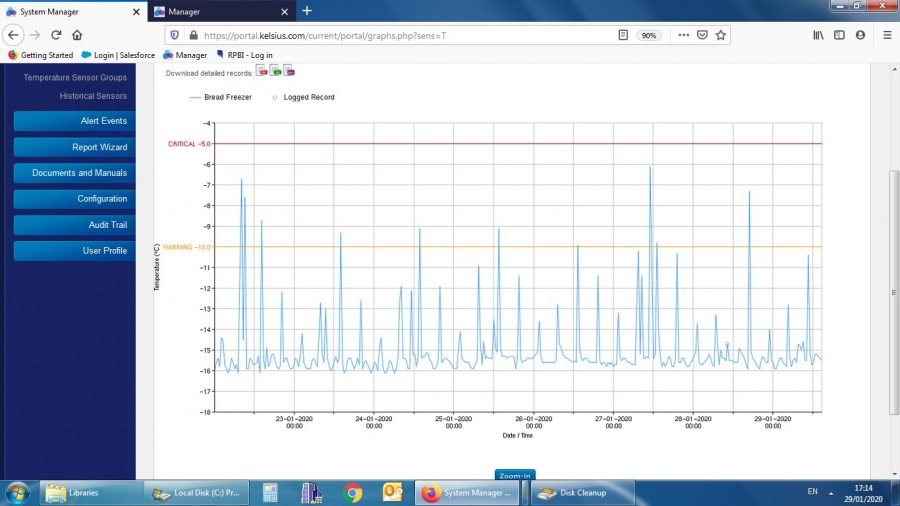Open the browser home page
Image resolution: width=900 pixels, height=506 pixels.
click(77, 35)
